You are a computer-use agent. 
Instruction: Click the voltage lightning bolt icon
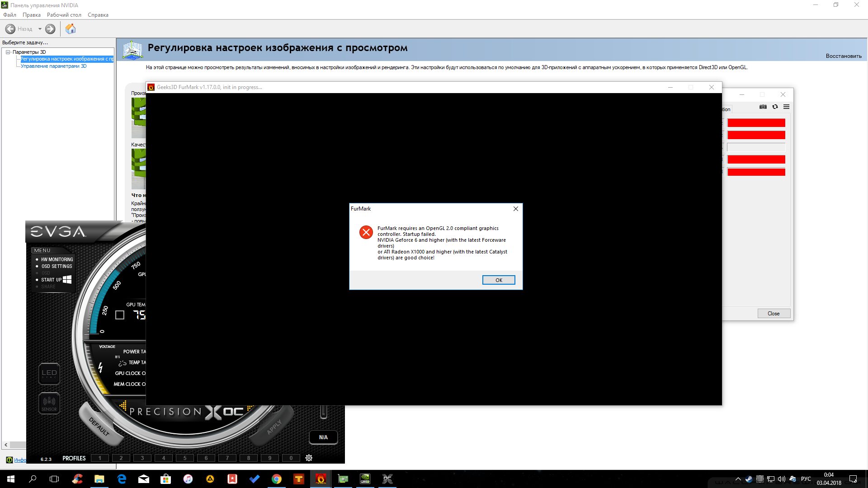tap(100, 368)
